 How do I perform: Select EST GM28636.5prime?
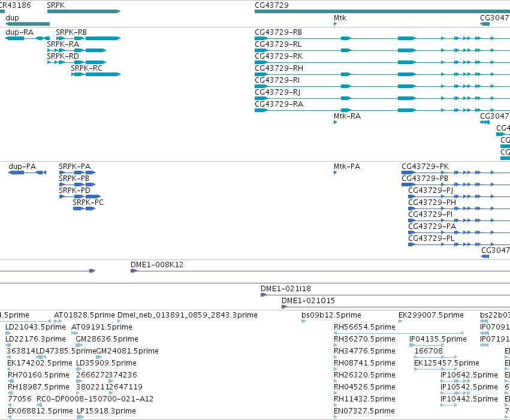click(107, 339)
